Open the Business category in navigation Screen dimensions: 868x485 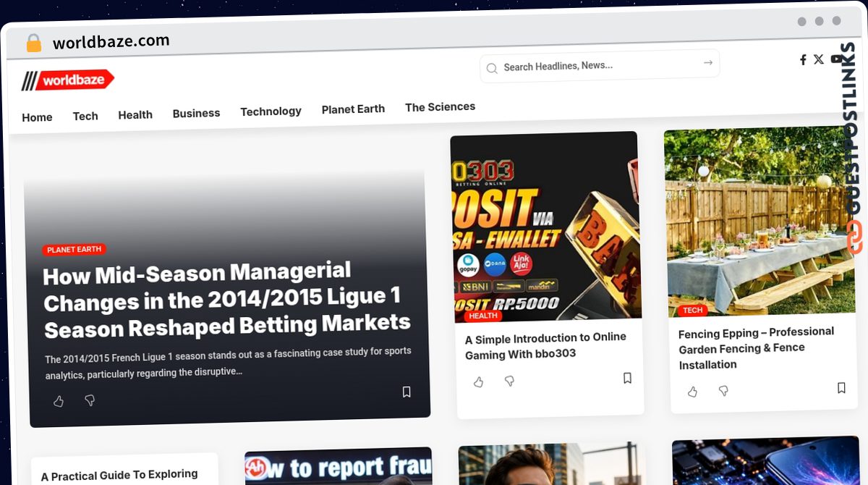click(x=196, y=113)
